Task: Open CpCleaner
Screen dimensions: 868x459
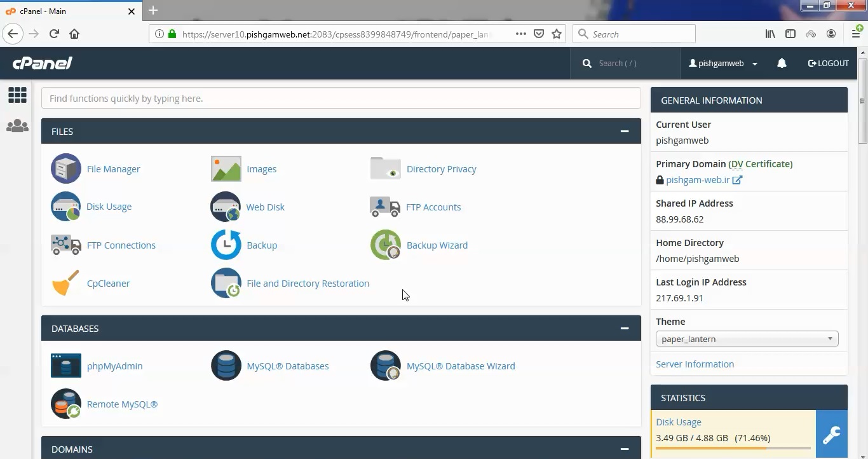Action: click(108, 283)
